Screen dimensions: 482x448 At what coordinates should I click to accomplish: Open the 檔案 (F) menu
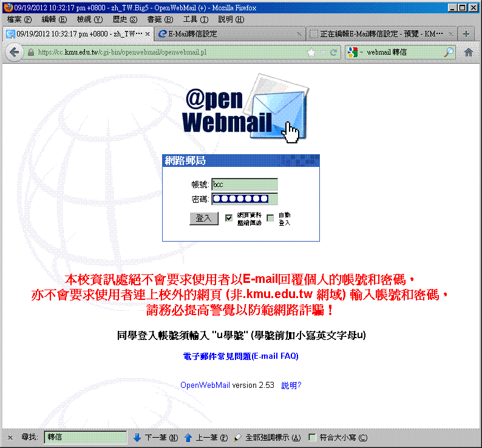(19, 19)
